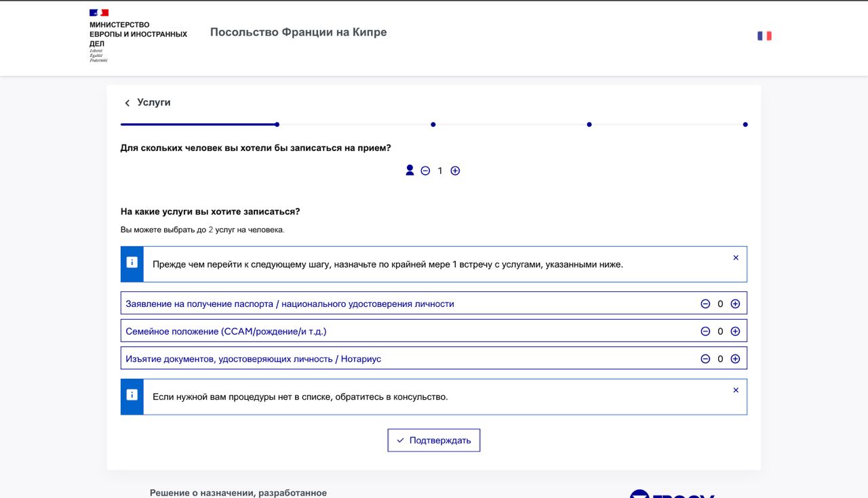Add a passport / national ID application
Screen dimensions: 868x498
point(735,304)
